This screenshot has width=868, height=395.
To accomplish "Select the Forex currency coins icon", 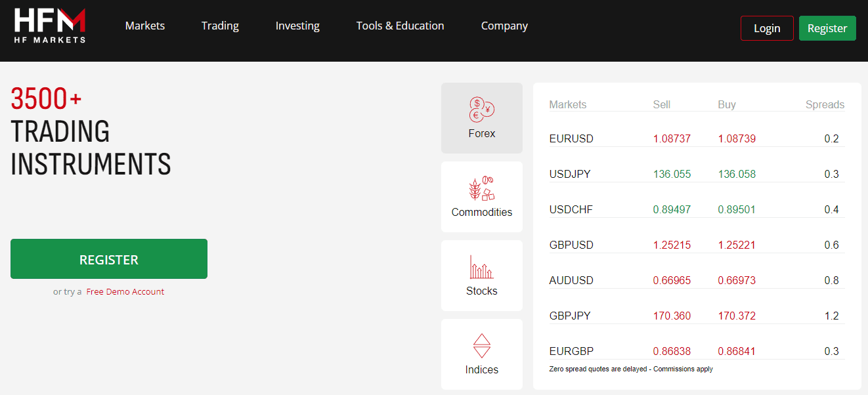I will [x=482, y=109].
